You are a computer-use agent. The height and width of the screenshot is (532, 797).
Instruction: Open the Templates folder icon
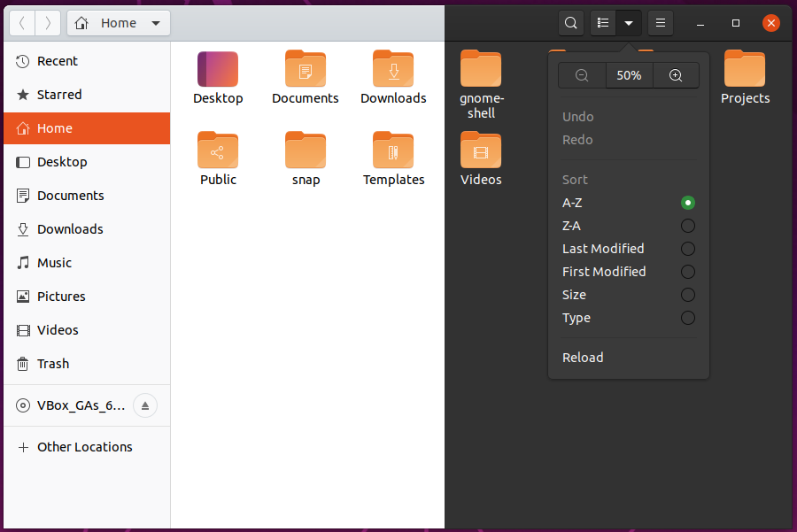[393, 150]
